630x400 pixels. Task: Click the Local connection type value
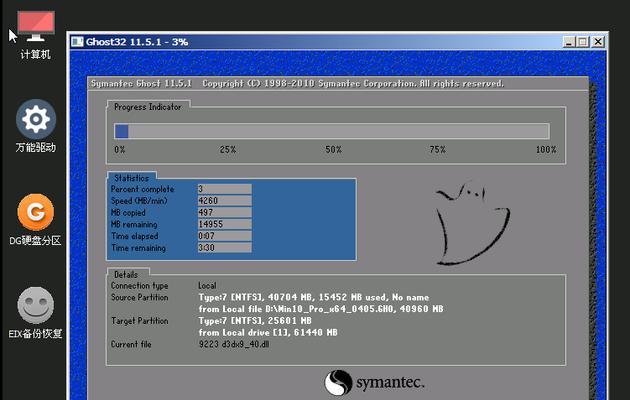[207, 286]
